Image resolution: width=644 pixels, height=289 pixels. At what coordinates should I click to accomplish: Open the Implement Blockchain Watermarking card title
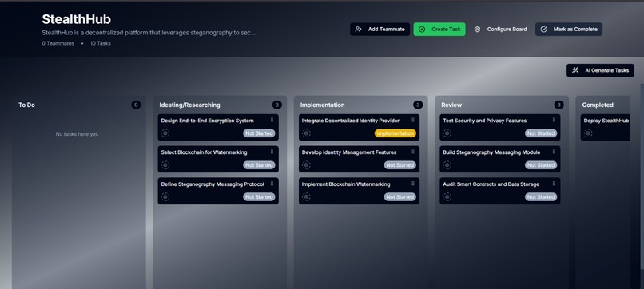click(x=346, y=184)
